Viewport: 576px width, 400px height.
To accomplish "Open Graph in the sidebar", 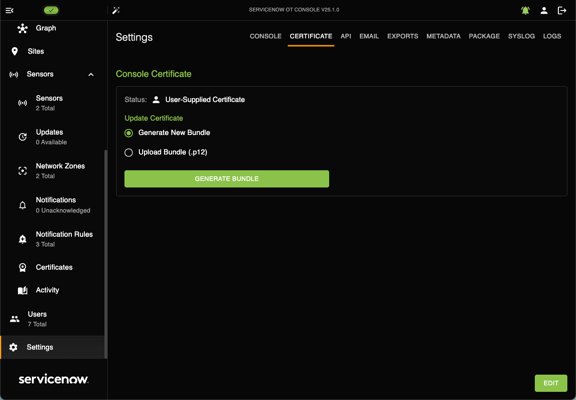I will [46, 28].
